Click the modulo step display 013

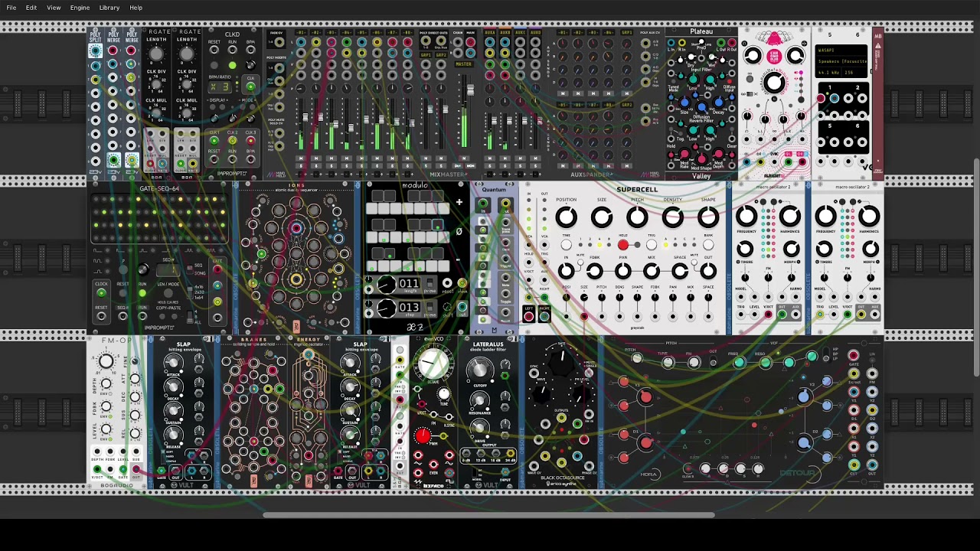point(409,308)
